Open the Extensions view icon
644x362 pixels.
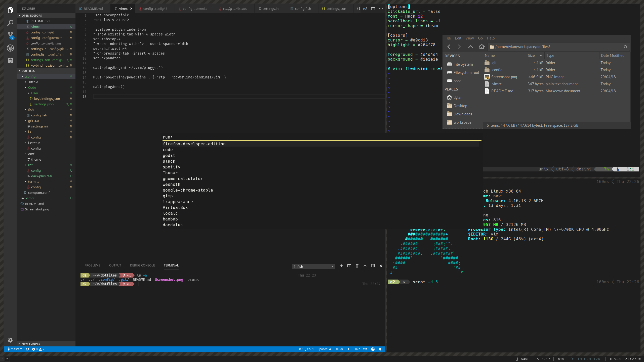[x=10, y=61]
